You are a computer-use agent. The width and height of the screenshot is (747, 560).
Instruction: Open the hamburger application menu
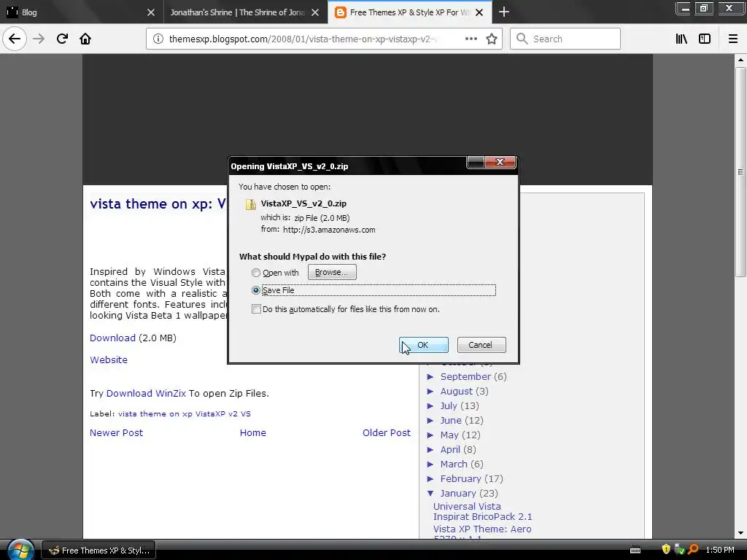click(733, 39)
